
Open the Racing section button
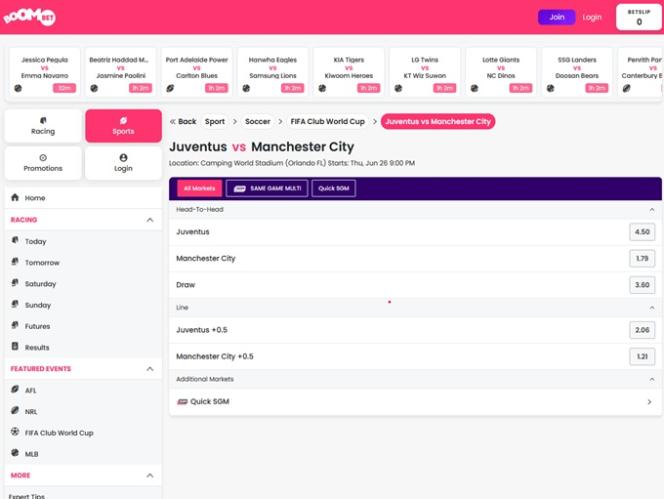[43, 126]
